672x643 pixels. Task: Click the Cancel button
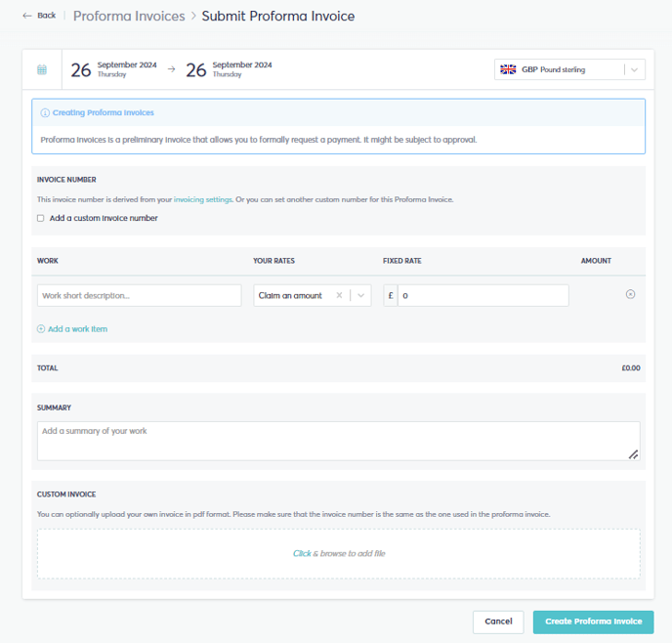click(x=498, y=622)
